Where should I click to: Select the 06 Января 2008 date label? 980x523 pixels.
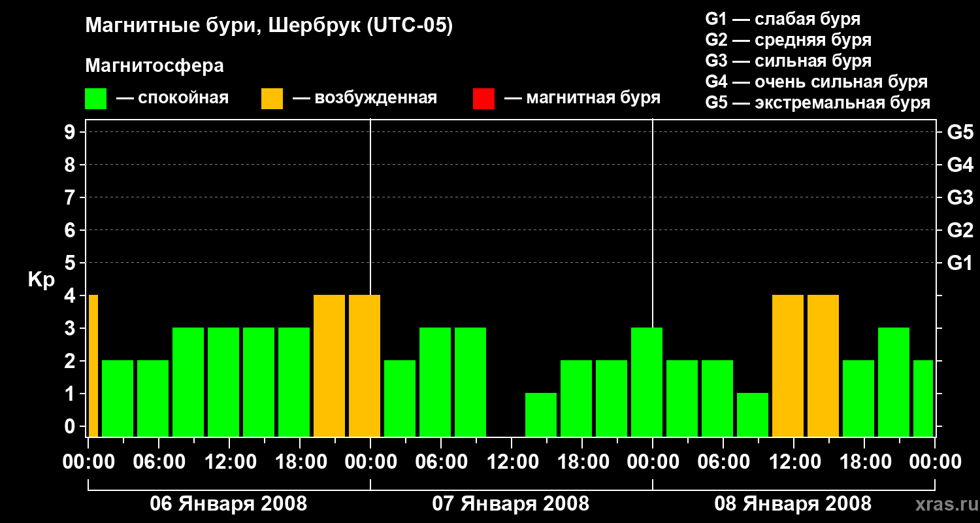(228, 504)
